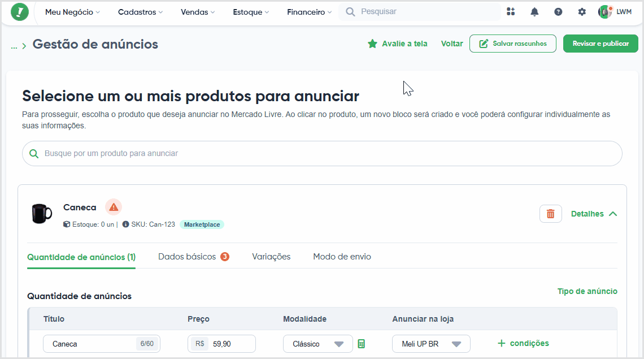Viewport: 644px width, 359px height.
Task: Click Salvar rascunhos button
Action: click(513, 44)
